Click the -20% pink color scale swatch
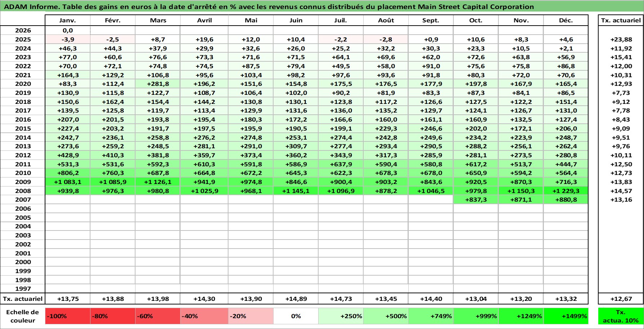Screen dimensions: 644x329 tap(251, 316)
